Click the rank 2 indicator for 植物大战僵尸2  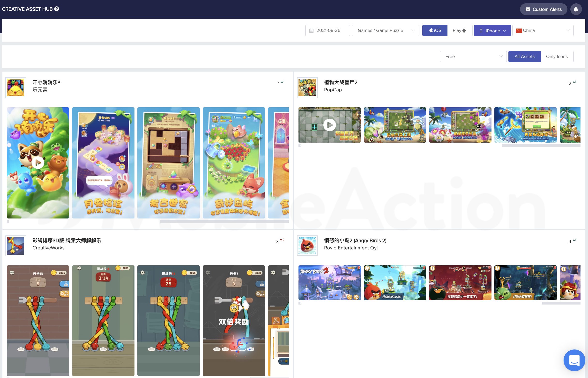(572, 83)
